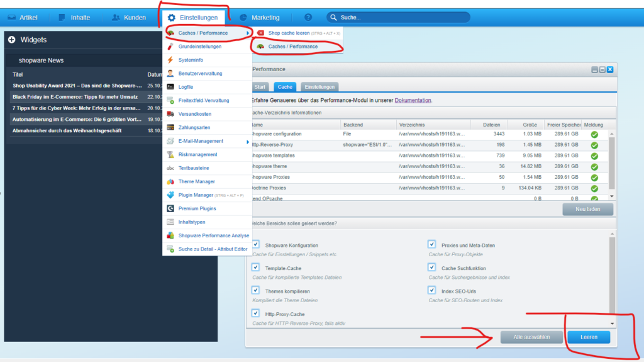Click the Benutzerverwaltung user icon
Viewport: 644px width, 362px height.
[170, 73]
